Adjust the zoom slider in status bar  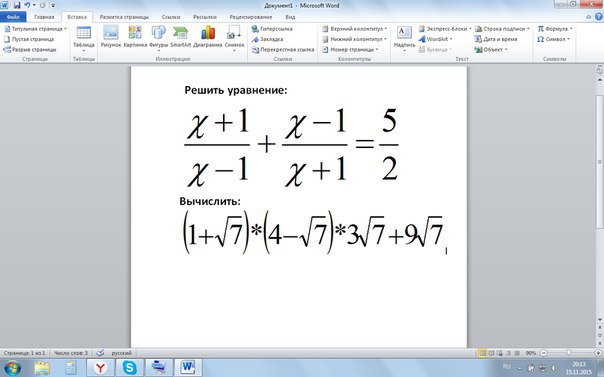coord(569,353)
